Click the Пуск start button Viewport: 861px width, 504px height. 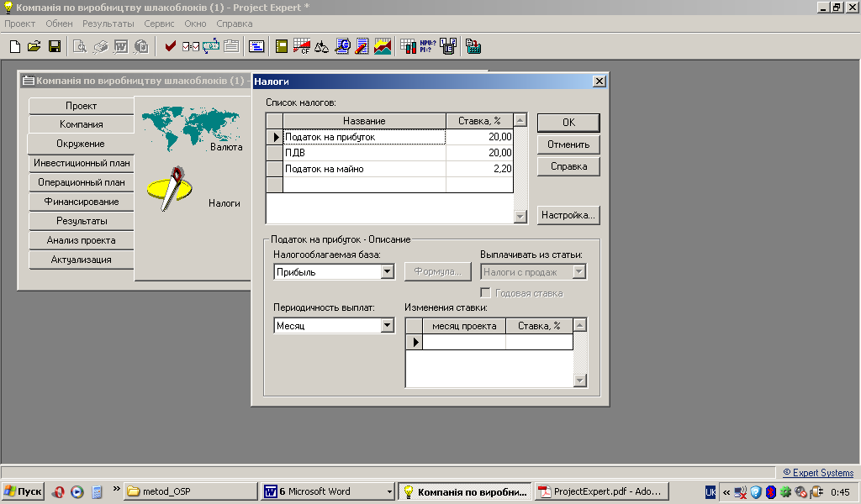tap(23, 491)
